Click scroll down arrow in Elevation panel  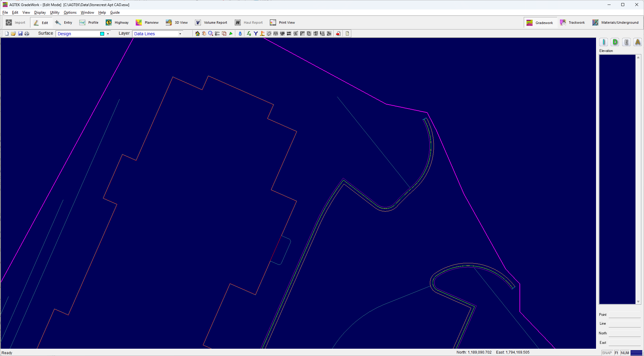click(638, 302)
